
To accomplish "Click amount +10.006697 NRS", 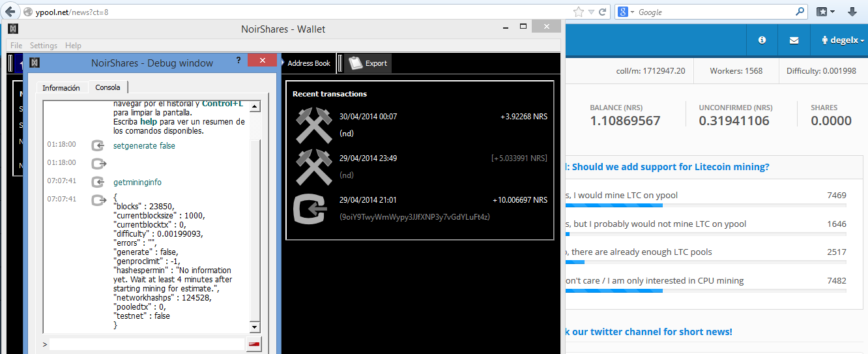I will (x=519, y=200).
